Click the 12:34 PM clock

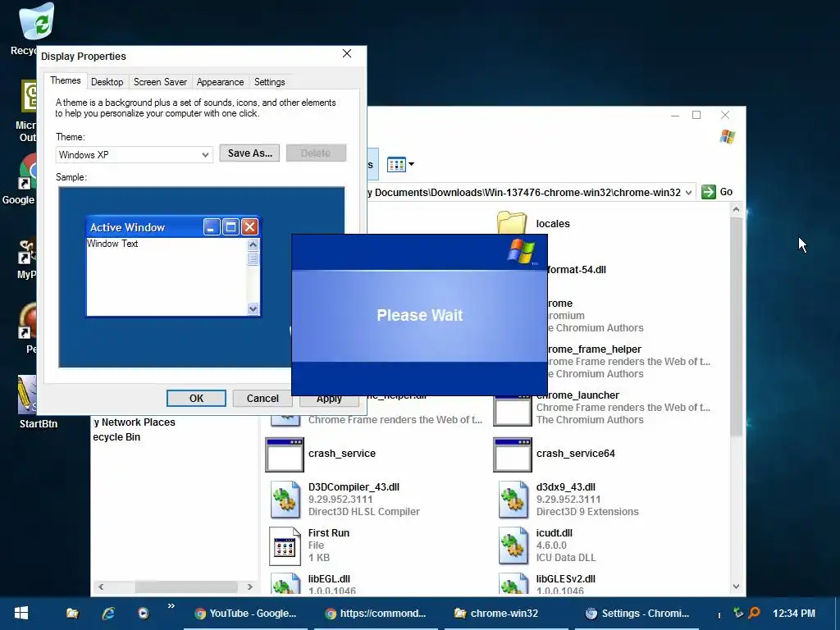[794, 614]
